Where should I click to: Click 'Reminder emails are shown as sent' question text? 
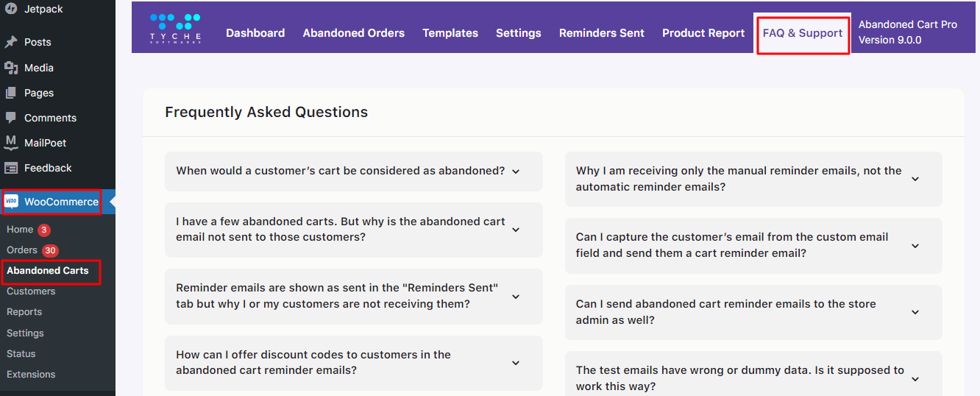click(x=337, y=296)
